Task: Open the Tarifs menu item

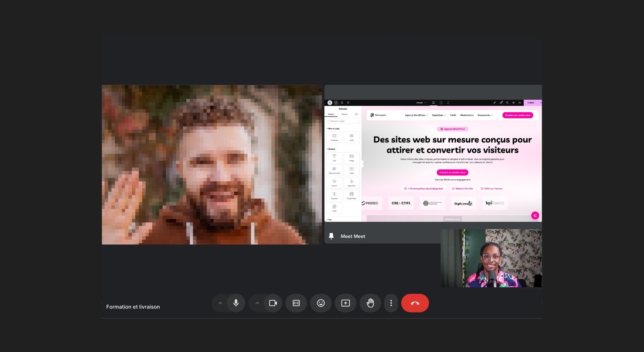Action: tap(453, 115)
